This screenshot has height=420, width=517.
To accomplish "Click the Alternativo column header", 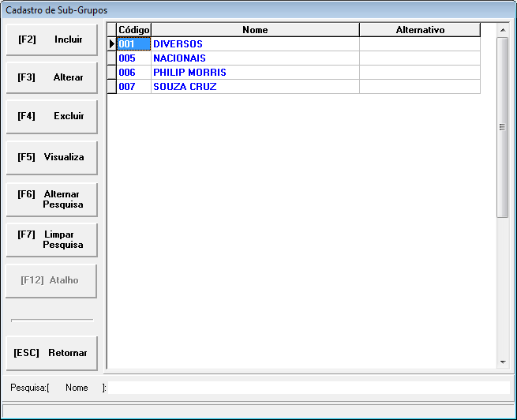I will [x=419, y=30].
